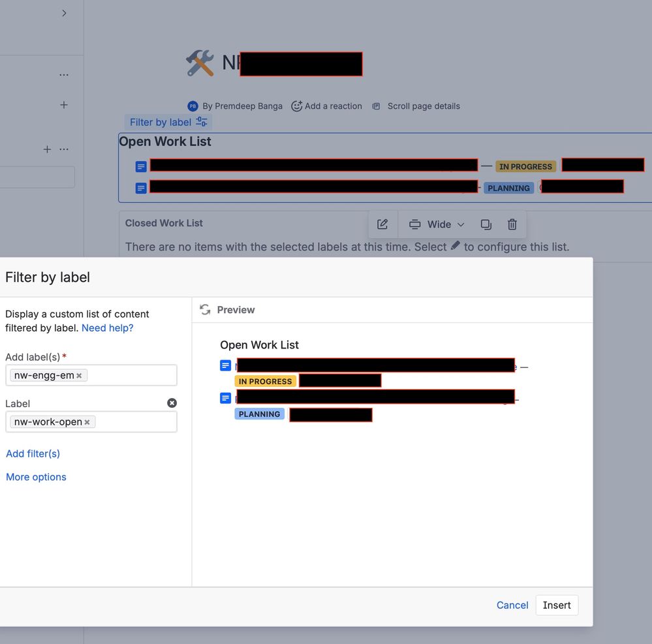Click the plus icon beside the lower ellipsis
Screen dimensions: 652x644
tap(48, 149)
